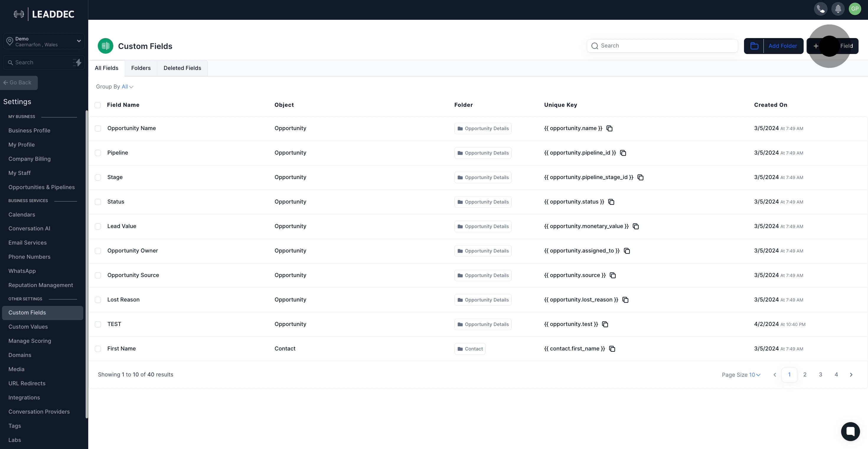The image size is (868, 449).
Task: Click the folder icon on Add Folder
Action: [x=754, y=46]
